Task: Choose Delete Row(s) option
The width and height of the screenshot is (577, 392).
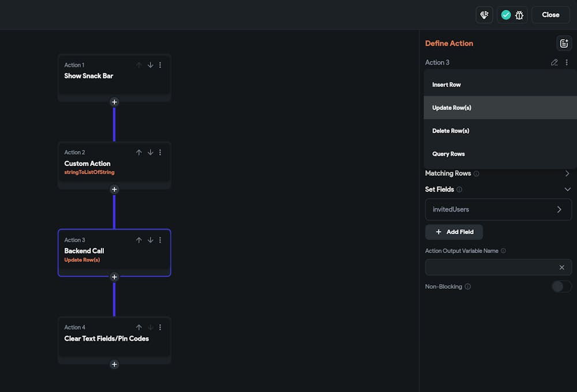Action: (451, 131)
